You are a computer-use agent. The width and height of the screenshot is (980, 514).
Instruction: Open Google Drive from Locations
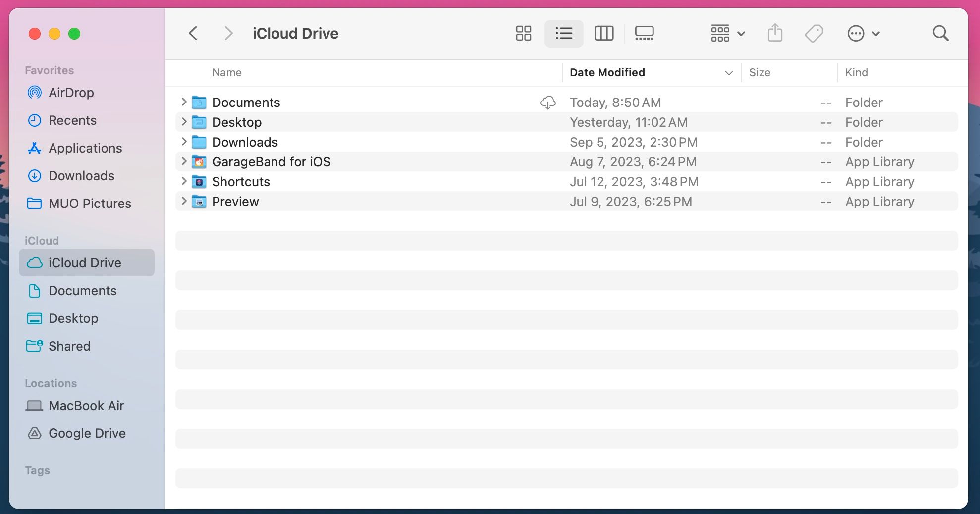(87, 433)
